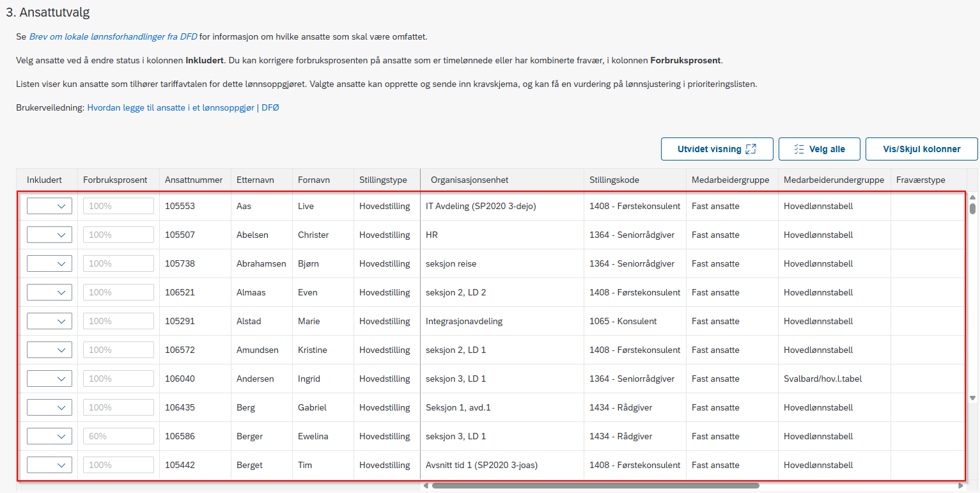Open the Hvordan legge til ansatte guide link
The height and width of the screenshot is (493, 980).
pyautogui.click(x=171, y=108)
